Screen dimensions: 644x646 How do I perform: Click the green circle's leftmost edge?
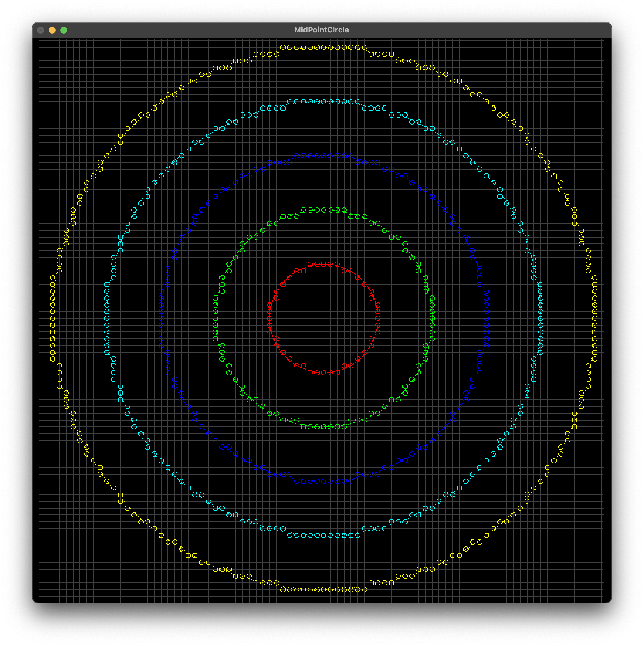[215, 318]
